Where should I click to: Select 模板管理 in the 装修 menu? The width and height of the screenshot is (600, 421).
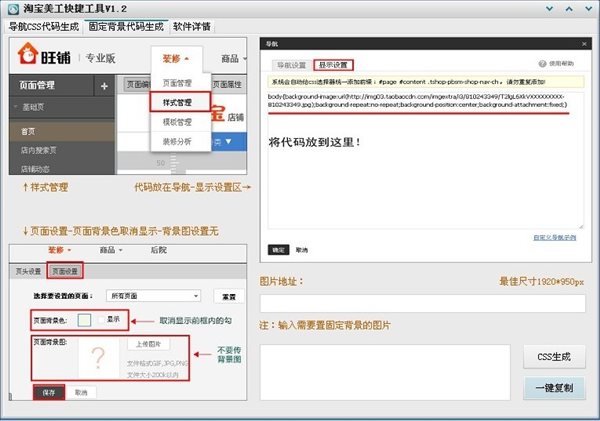(177, 122)
